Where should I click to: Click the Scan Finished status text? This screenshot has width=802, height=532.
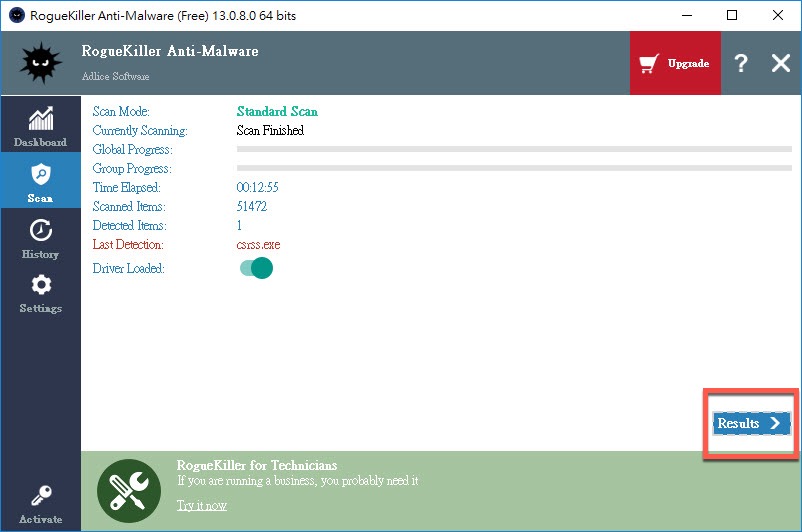[x=270, y=130]
